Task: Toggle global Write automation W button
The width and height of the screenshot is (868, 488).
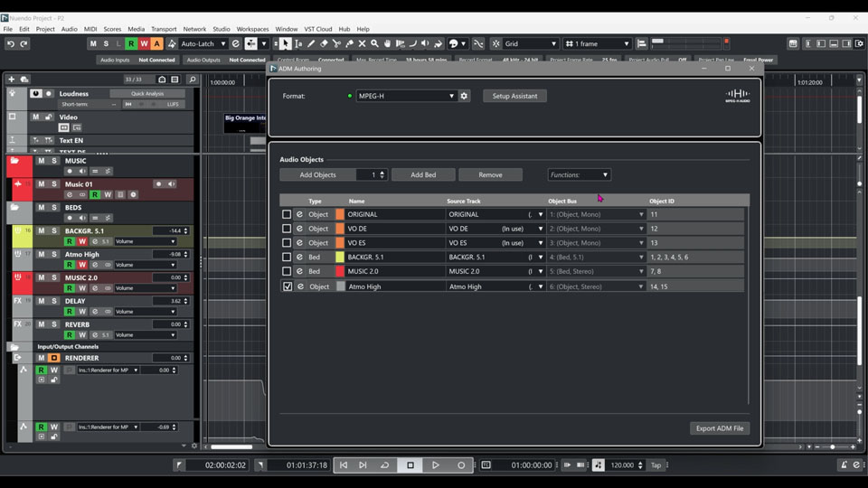Action: coord(144,43)
